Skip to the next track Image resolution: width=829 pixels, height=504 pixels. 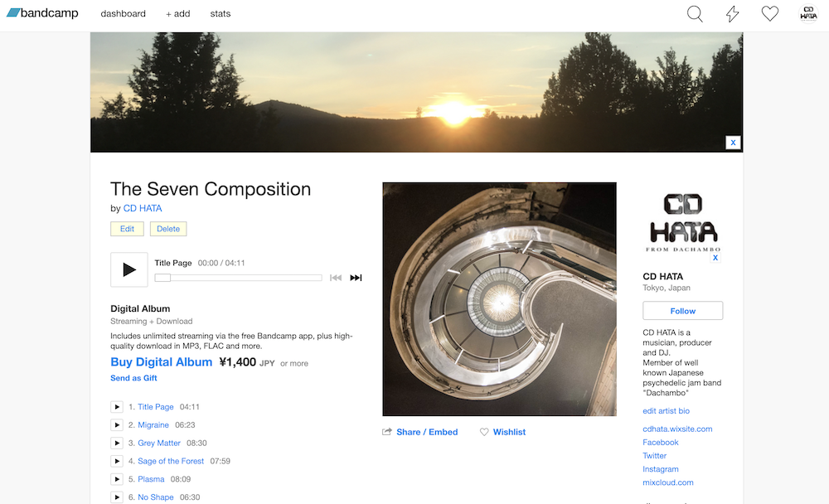[x=356, y=278]
